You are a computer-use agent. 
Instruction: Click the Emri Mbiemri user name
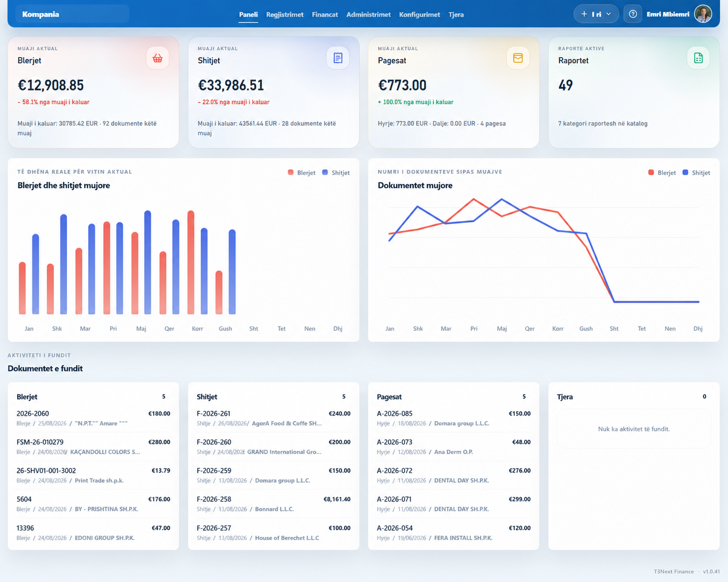668,15
